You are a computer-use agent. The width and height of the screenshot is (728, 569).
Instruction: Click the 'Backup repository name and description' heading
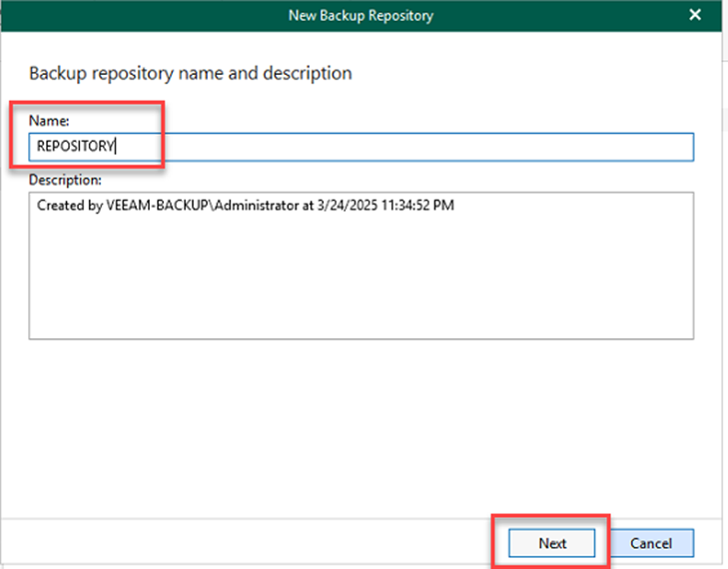pos(190,73)
